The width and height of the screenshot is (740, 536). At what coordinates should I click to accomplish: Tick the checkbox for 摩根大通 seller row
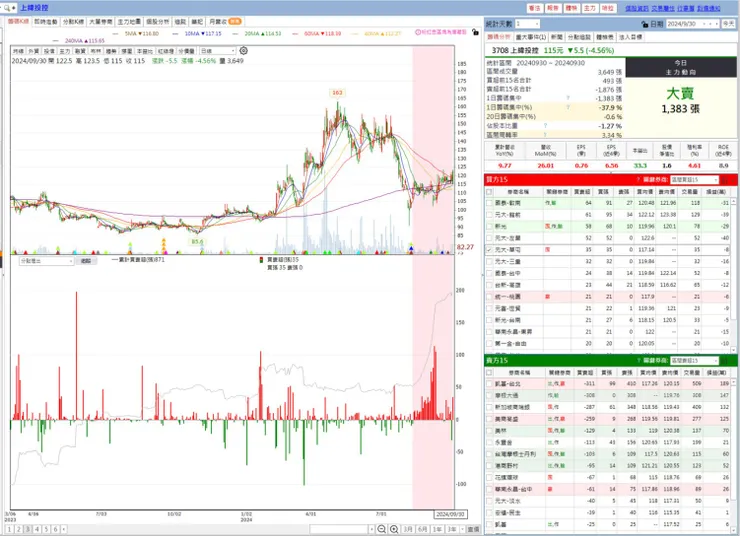click(489, 395)
